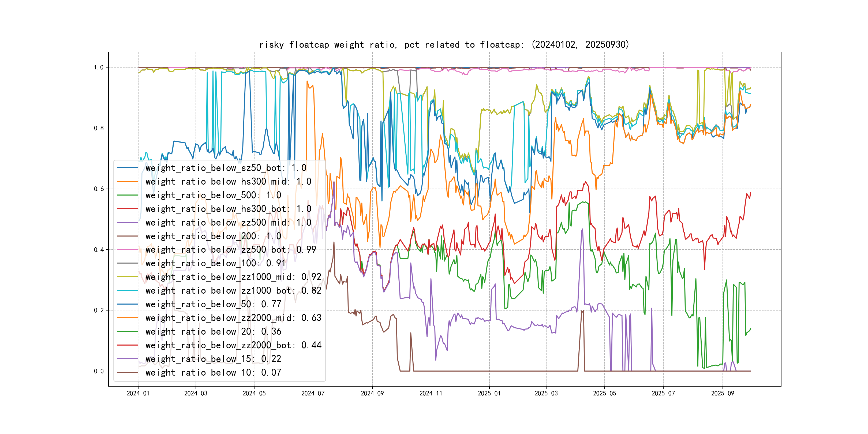Click the 2025-05 x-axis tick label
868x434 pixels.
pyautogui.click(x=604, y=393)
